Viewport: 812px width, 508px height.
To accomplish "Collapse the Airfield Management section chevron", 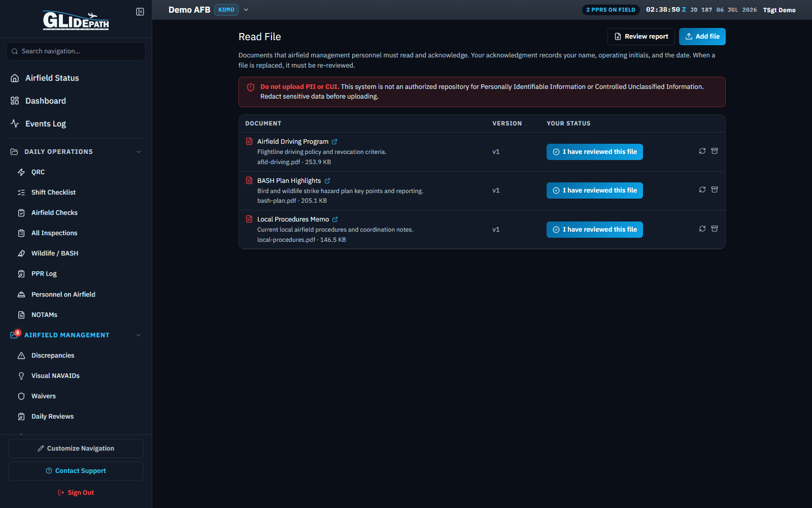I will tap(139, 335).
